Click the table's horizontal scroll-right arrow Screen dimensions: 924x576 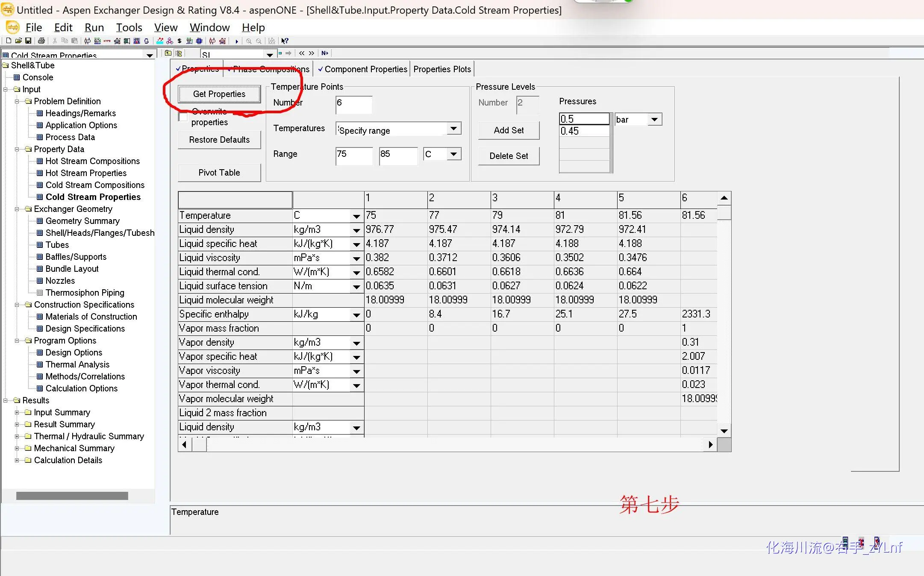[x=710, y=444]
